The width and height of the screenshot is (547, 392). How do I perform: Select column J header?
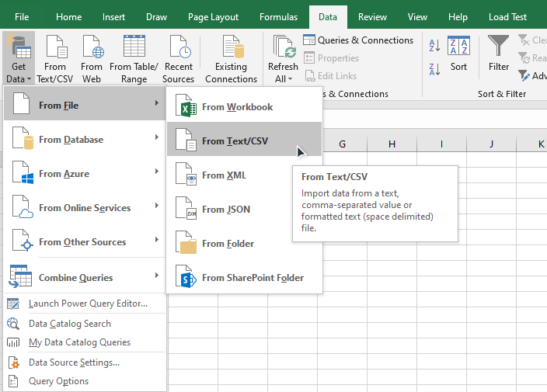tap(491, 144)
